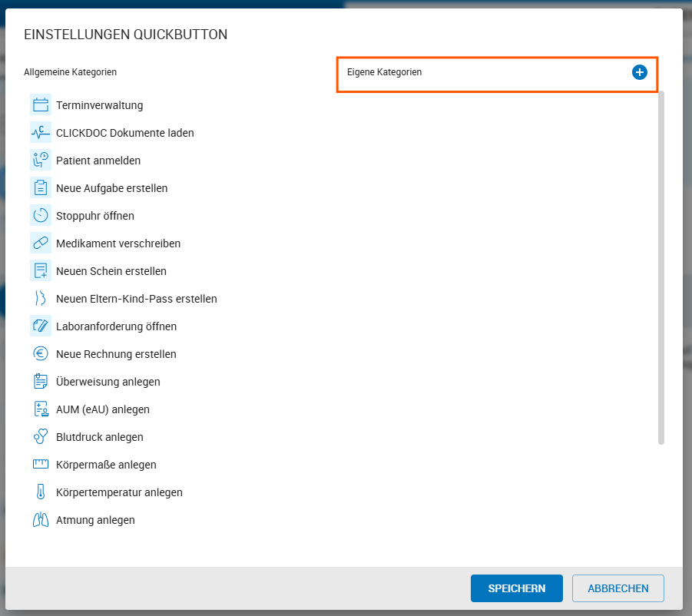This screenshot has width=692, height=616.
Task: Select the Medikament verschreiben pill icon
Action: [41, 243]
